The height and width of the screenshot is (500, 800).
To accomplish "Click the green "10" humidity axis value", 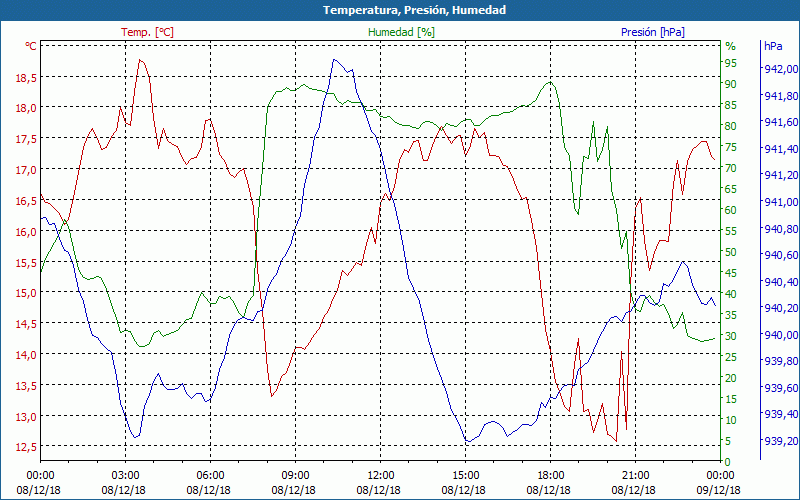I will 731,420.
